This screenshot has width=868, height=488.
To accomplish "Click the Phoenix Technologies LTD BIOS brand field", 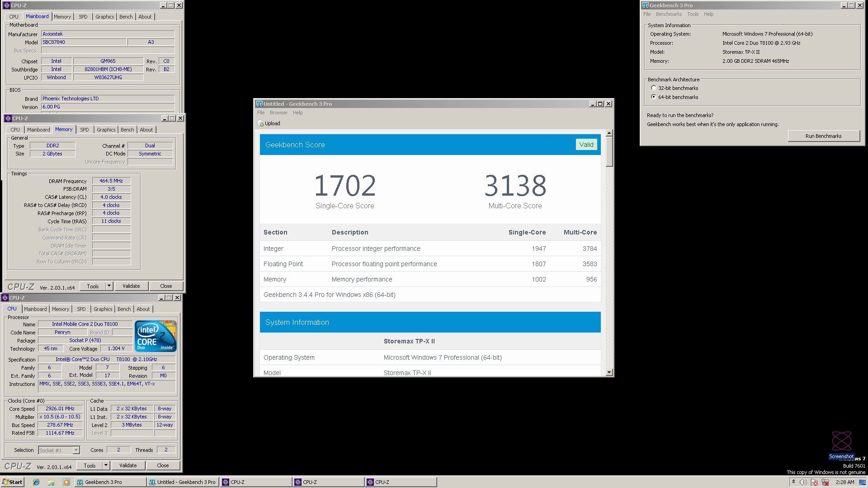I will pyautogui.click(x=108, y=99).
